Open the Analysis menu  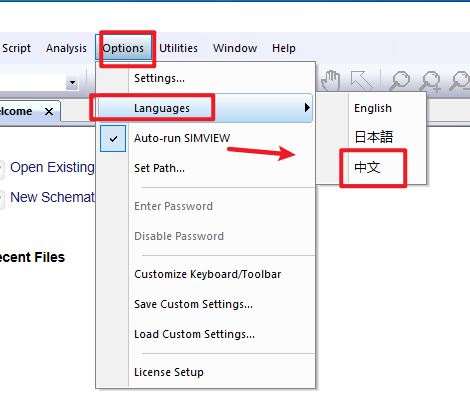point(66,48)
